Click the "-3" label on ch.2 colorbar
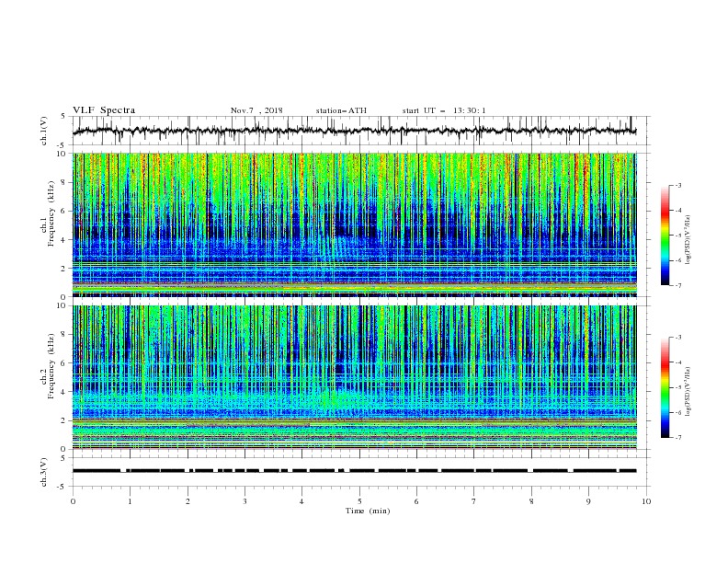Image resolution: width=728 pixels, height=563 pixels. coord(678,338)
